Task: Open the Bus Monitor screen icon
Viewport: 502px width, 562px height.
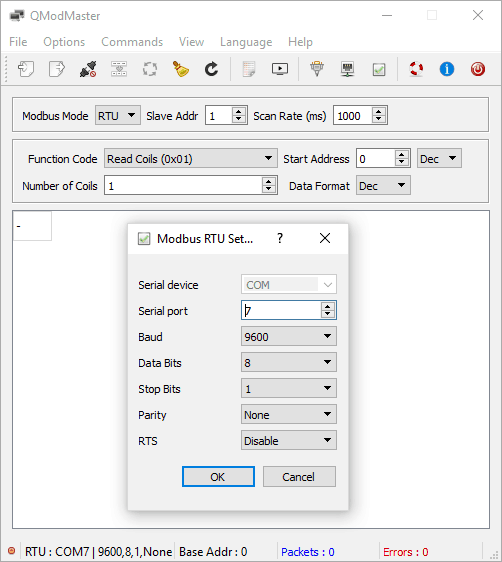Action: pyautogui.click(x=280, y=69)
